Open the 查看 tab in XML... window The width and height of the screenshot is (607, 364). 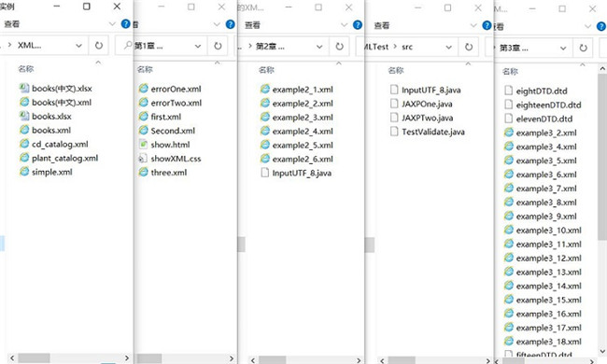pos(11,24)
